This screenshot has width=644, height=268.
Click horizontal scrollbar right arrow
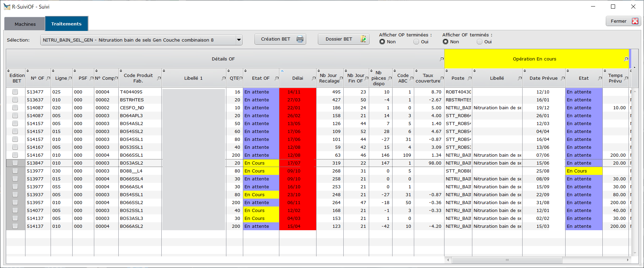[x=627, y=260]
